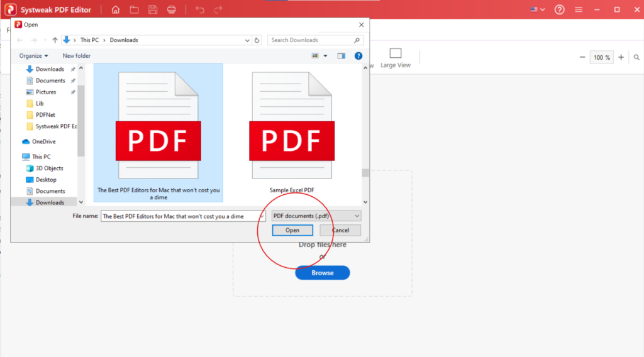Click New folder button
Viewport: 644px width, 357px height.
point(76,56)
